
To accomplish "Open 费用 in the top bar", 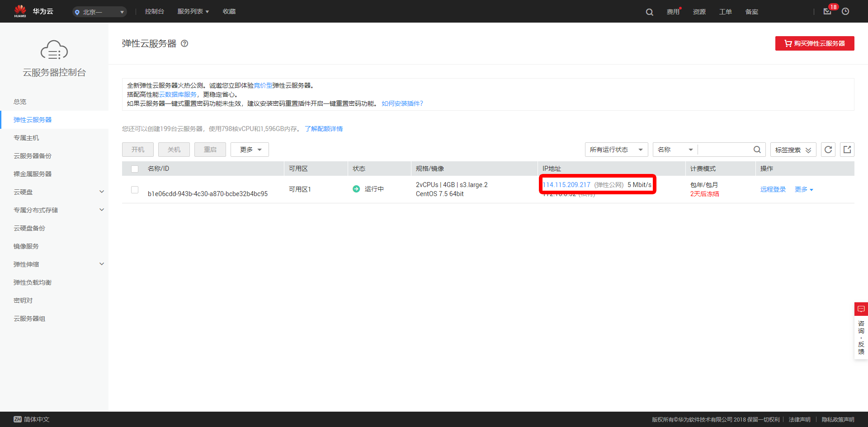I will [x=673, y=12].
